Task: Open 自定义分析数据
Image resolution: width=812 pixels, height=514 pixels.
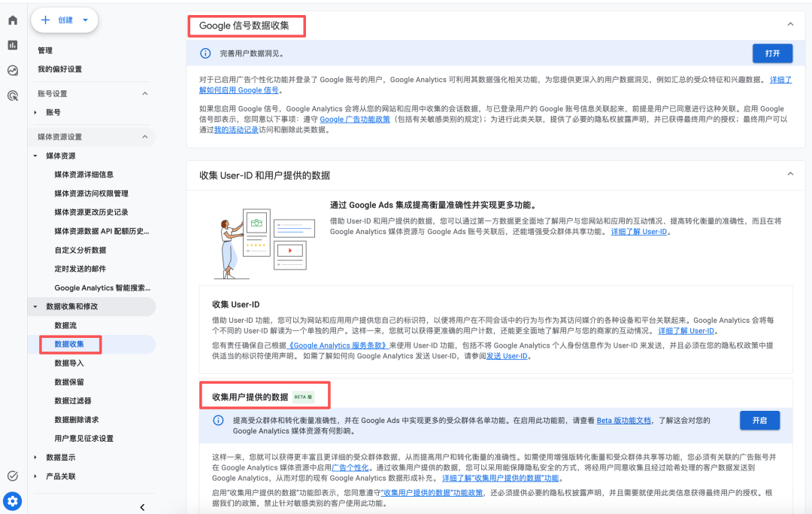Action: tap(80, 251)
